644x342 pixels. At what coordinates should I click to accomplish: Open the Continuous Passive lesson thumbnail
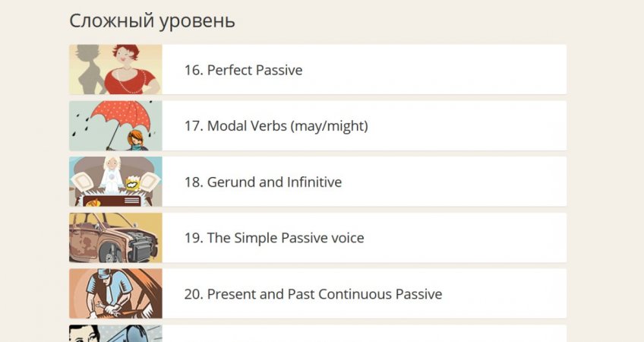[115, 293]
